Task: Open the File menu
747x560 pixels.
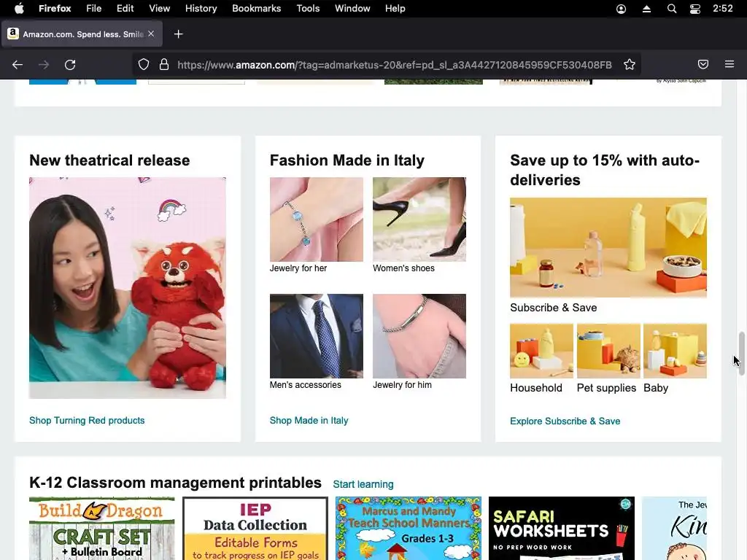Action: (x=94, y=9)
